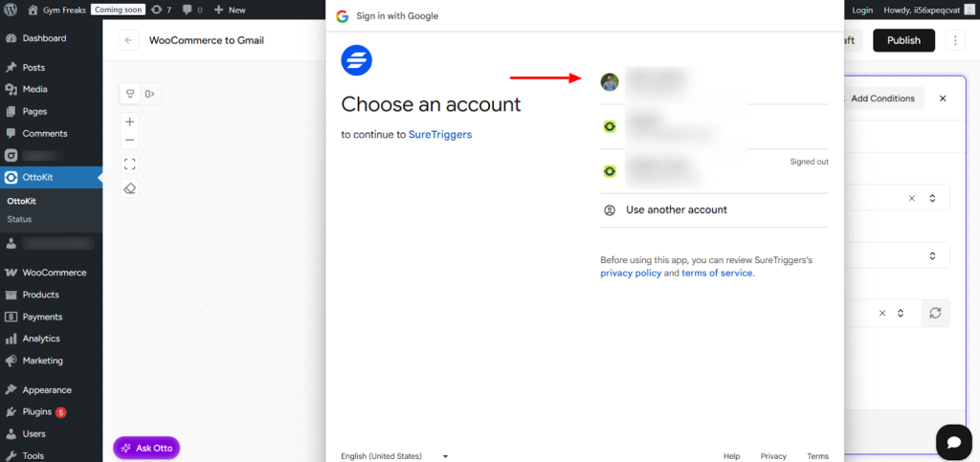The image size is (980, 462).
Task: Click the eraser clear canvas icon
Action: (130, 188)
